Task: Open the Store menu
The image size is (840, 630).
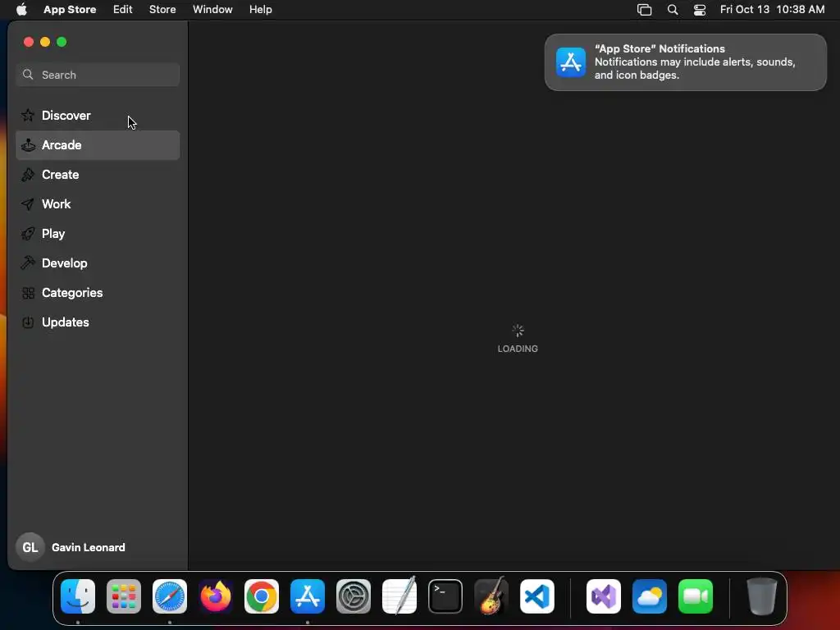Action: point(162,10)
